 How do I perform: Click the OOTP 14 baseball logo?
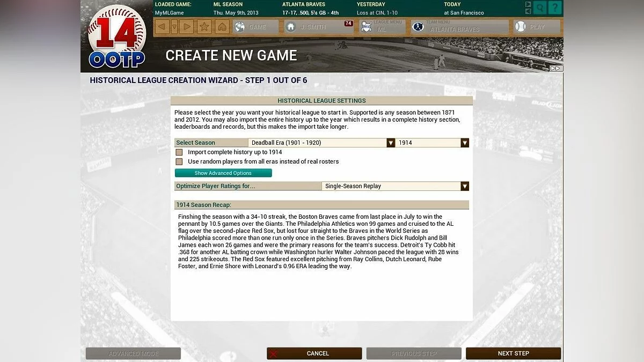tap(116, 37)
